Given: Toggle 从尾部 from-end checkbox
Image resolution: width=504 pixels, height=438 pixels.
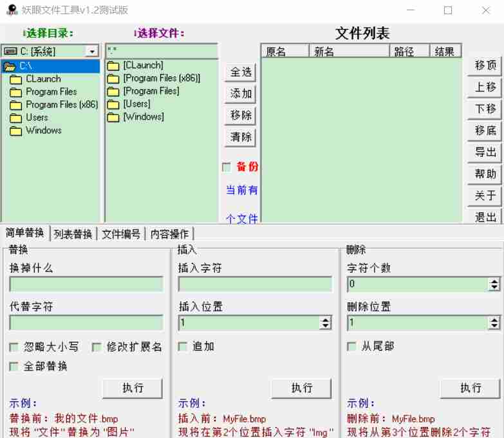Looking at the screenshot, I should [x=351, y=347].
